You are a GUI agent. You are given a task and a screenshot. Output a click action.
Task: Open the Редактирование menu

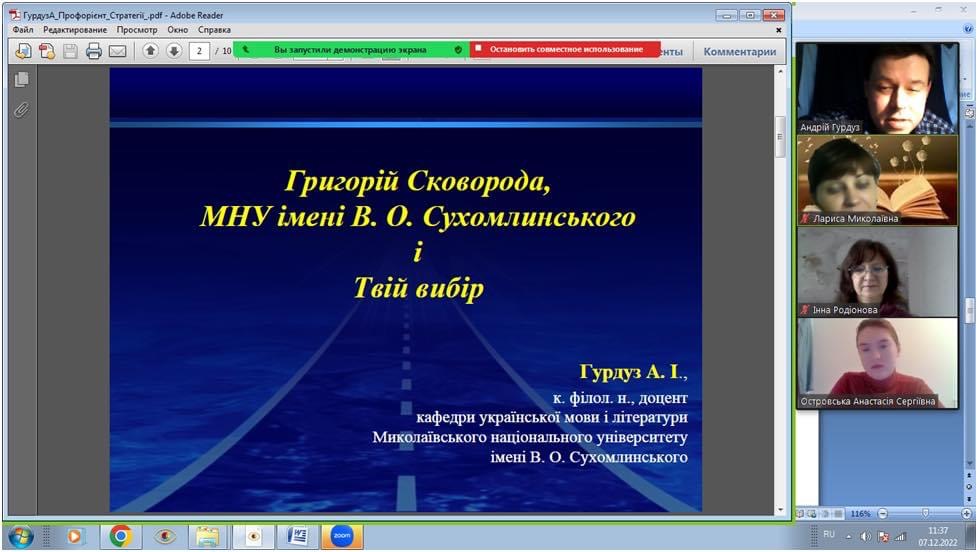tap(75, 30)
